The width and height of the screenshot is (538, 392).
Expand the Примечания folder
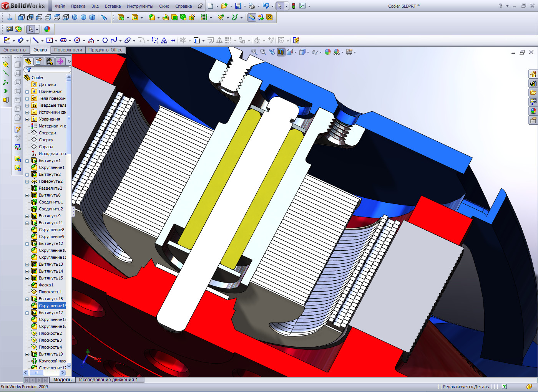[27, 92]
